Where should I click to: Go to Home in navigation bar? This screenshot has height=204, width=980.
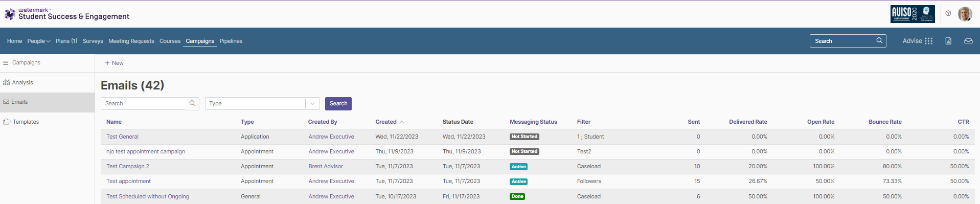pos(14,41)
